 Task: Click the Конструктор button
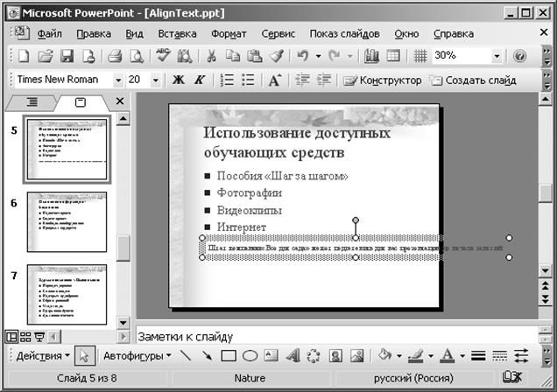click(383, 80)
